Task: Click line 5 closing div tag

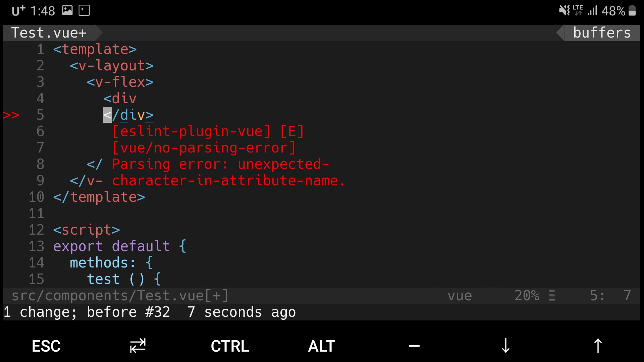Action: 128,115
